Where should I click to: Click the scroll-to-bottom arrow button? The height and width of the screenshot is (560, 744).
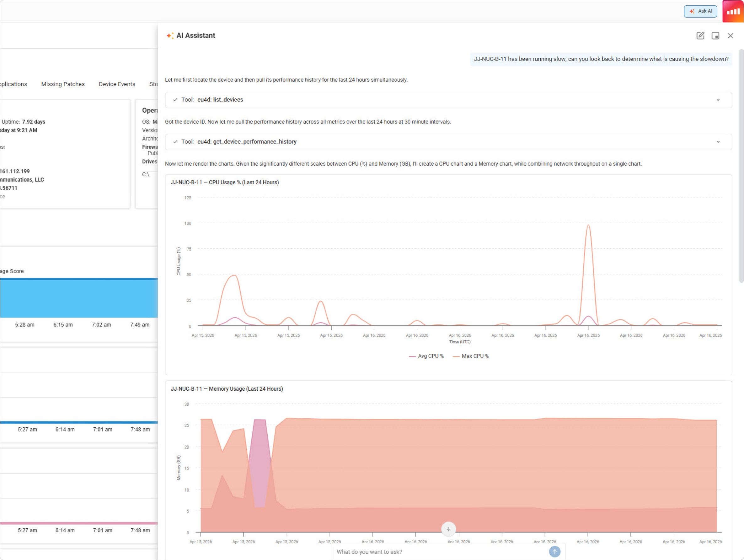click(448, 529)
